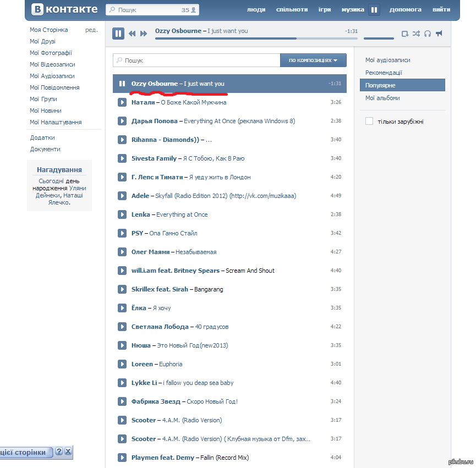The width and height of the screenshot is (476, 468).
Task: Open Мої Налаштування
Action: [x=56, y=122]
